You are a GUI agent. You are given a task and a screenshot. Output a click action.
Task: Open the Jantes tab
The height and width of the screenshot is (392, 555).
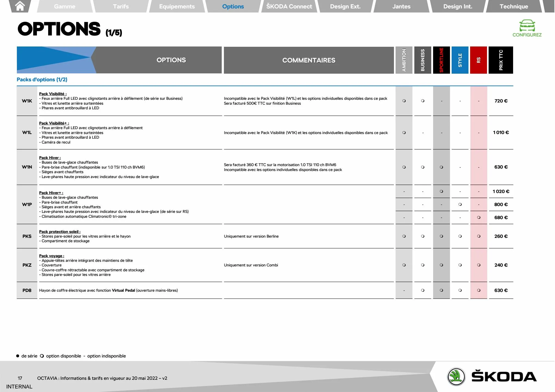pyautogui.click(x=401, y=6)
